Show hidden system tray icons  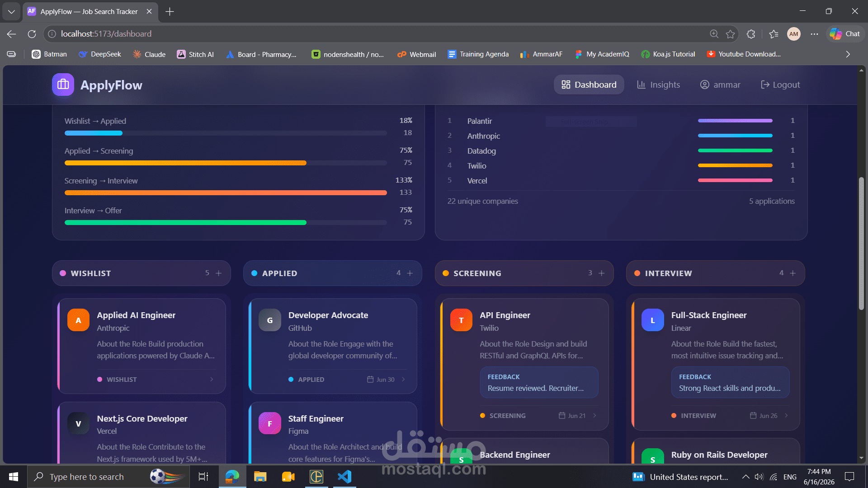tap(745, 477)
